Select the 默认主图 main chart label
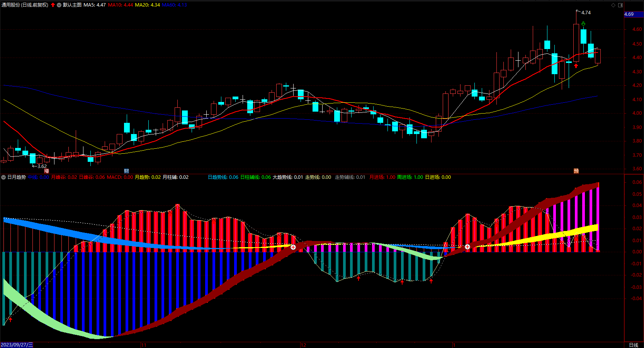 pyautogui.click(x=72, y=5)
